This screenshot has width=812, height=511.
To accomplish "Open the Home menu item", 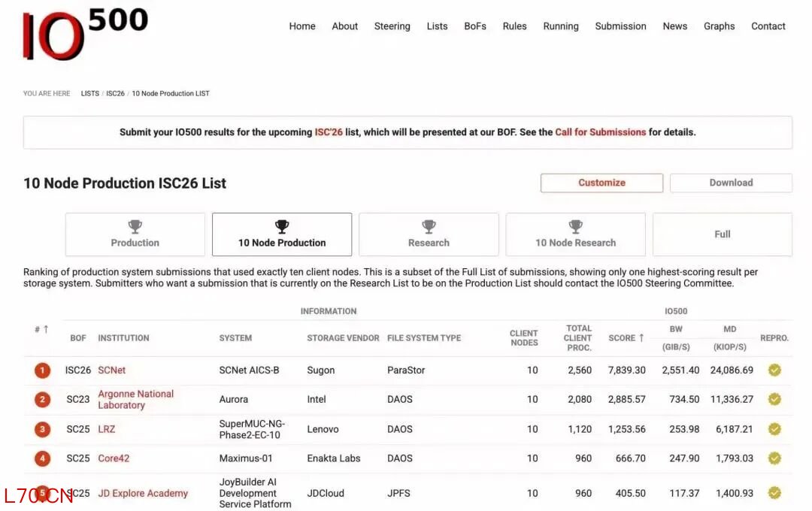I will click(302, 26).
